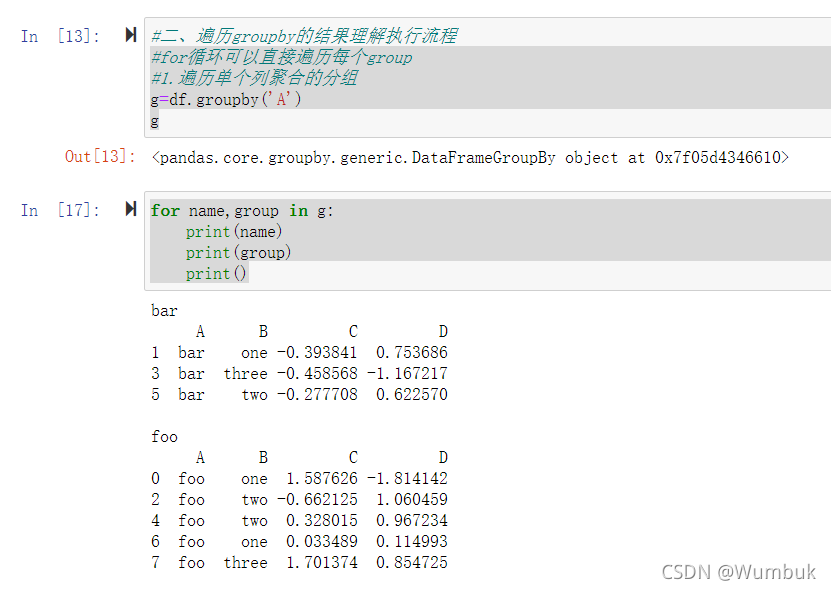
Task: Click value 1.587626 in foo row 0
Action: pos(322,479)
